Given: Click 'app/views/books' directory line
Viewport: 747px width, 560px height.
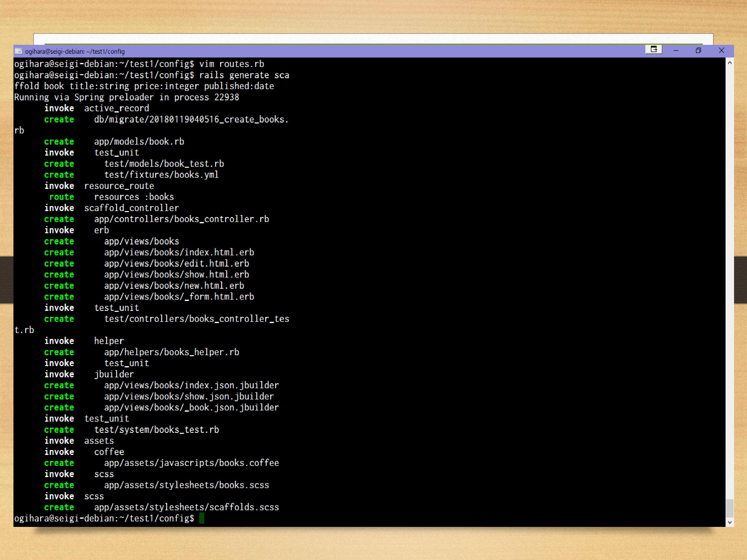Looking at the screenshot, I should tap(141, 241).
